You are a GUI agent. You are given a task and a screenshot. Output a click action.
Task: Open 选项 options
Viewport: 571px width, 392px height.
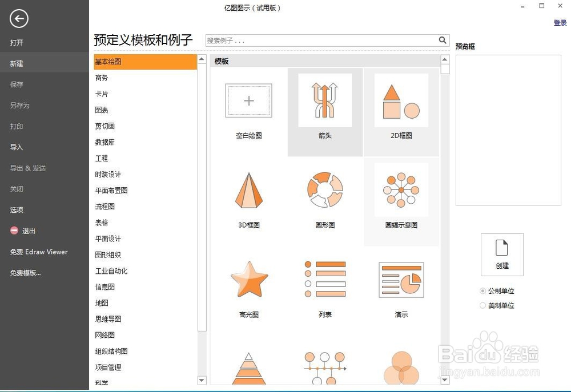tap(17, 210)
